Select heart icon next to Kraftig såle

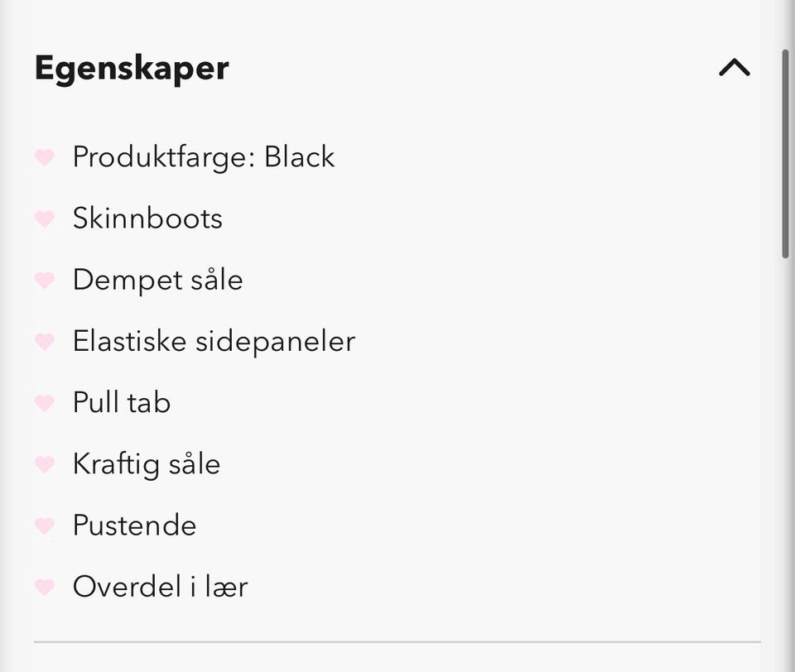[x=45, y=464]
